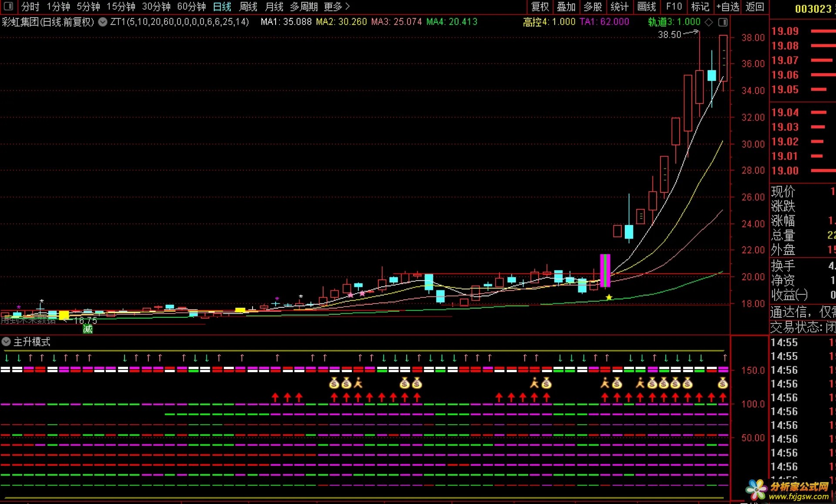
Task: Click the 19.09 order price level
Action: pyautogui.click(x=785, y=31)
